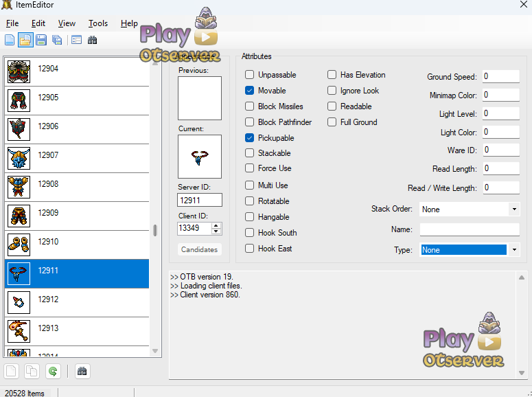Open the Tools menu
Image resolution: width=532 pixels, height=397 pixels.
click(x=98, y=23)
